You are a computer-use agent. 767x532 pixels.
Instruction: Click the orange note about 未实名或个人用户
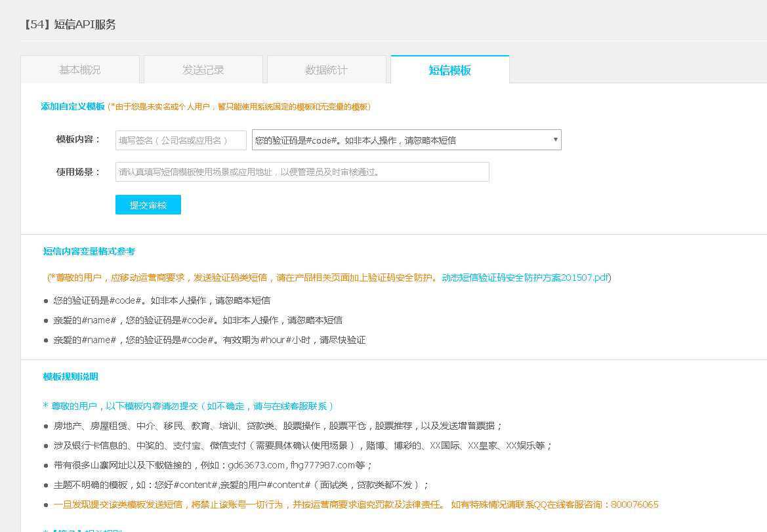[x=239, y=106]
